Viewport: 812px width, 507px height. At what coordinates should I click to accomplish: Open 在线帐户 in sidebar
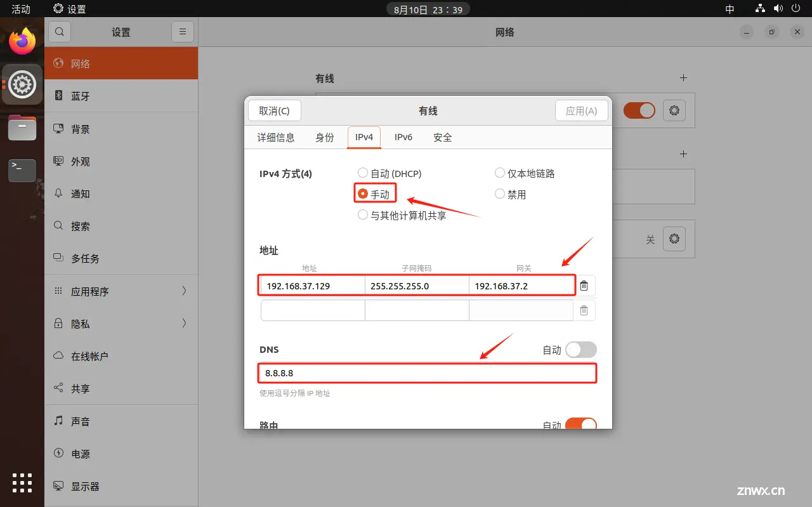121,356
